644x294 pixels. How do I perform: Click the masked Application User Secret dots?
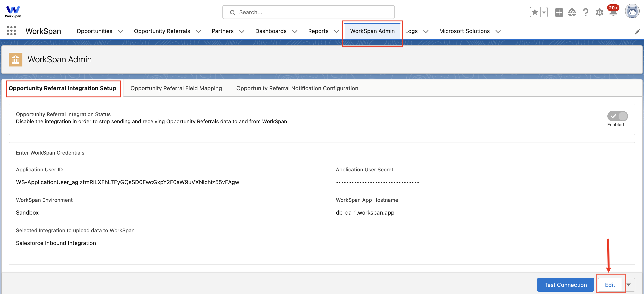377,182
